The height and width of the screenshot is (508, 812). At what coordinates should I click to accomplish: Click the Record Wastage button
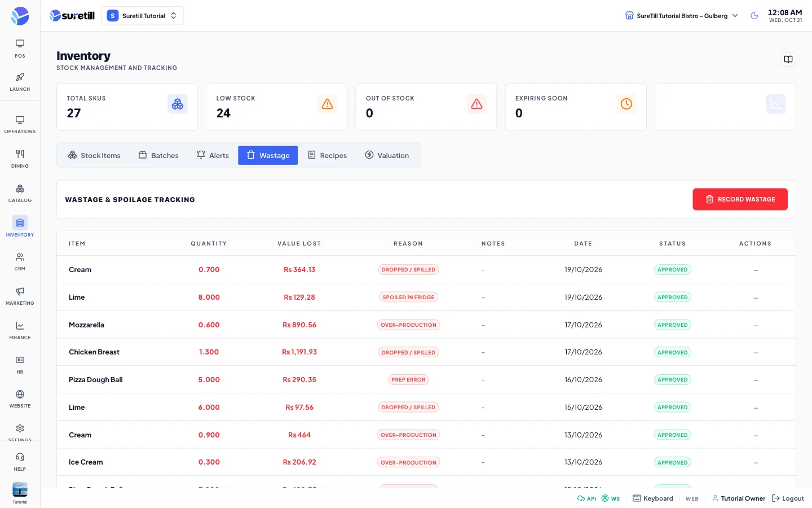pos(740,199)
